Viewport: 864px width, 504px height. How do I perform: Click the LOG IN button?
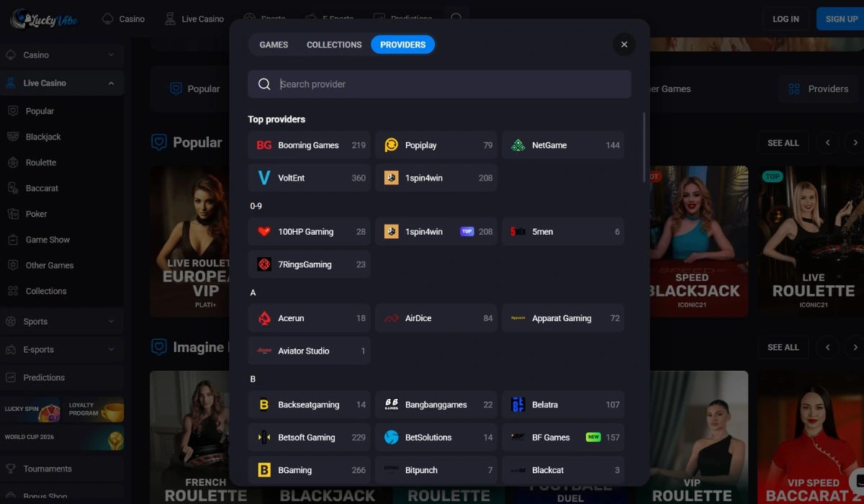click(x=786, y=19)
